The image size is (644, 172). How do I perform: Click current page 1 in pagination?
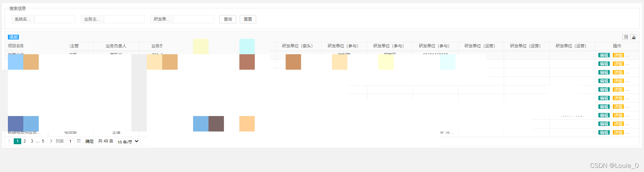pos(17,141)
